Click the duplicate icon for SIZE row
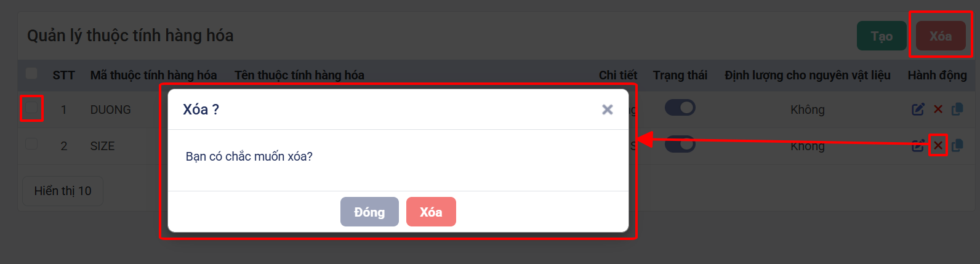980x264 pixels. click(x=957, y=145)
